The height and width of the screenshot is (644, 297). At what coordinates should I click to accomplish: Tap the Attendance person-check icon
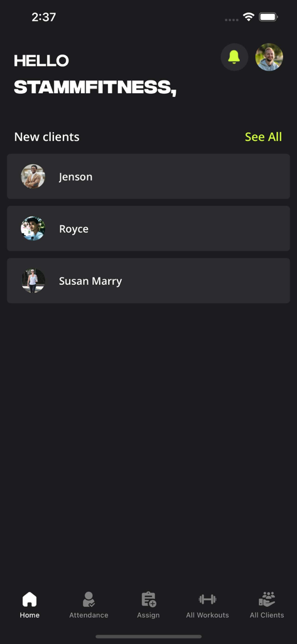click(89, 599)
